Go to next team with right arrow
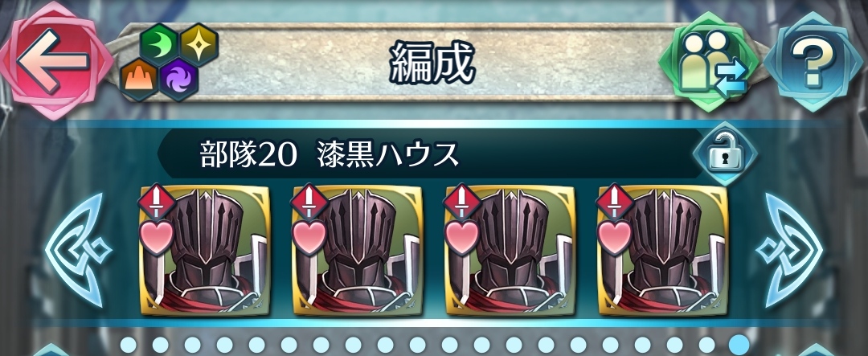The height and width of the screenshot is (356, 868). coord(792,251)
